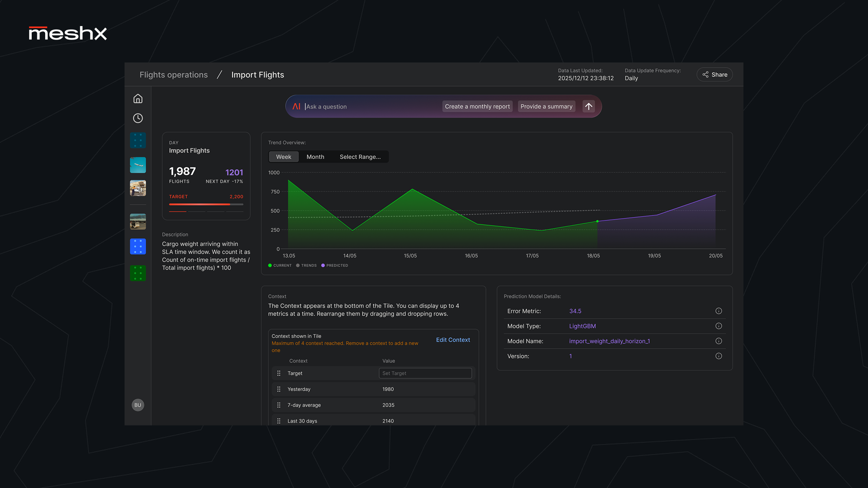Click the meshx logo

coord(68,33)
